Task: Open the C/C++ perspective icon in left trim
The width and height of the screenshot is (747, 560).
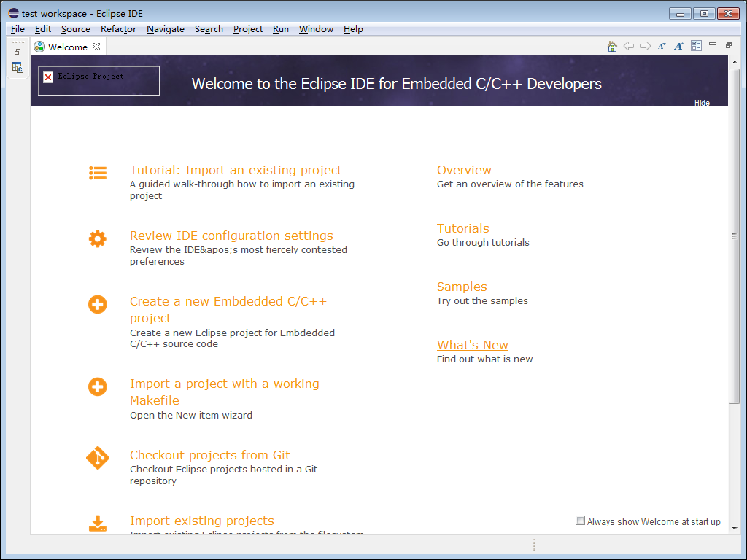Action: 18,68
